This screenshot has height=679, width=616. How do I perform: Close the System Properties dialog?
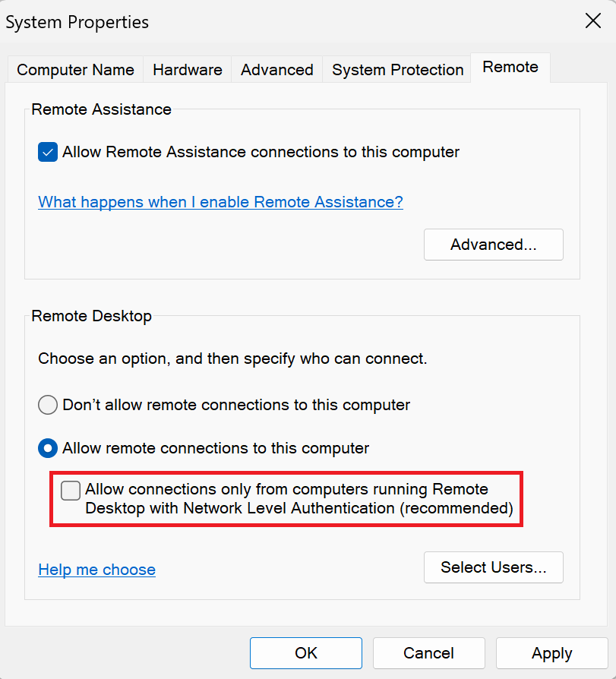pos(592,21)
